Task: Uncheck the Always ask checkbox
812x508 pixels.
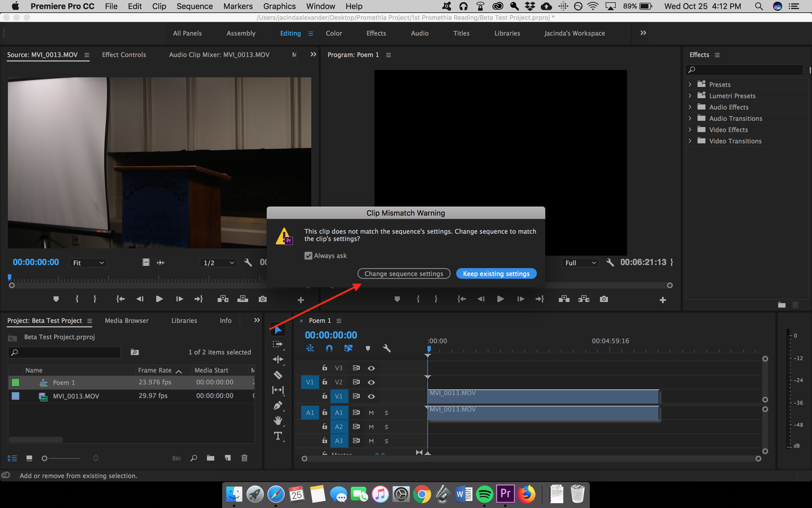Action: click(308, 256)
